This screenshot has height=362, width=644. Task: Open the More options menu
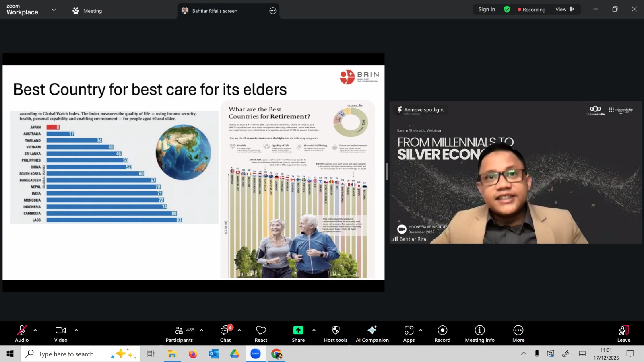coord(518,334)
